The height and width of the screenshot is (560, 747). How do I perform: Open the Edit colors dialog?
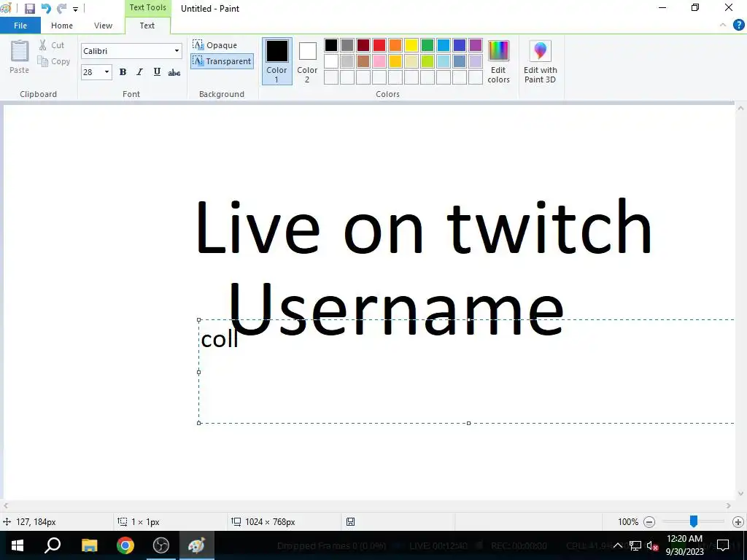click(498, 61)
